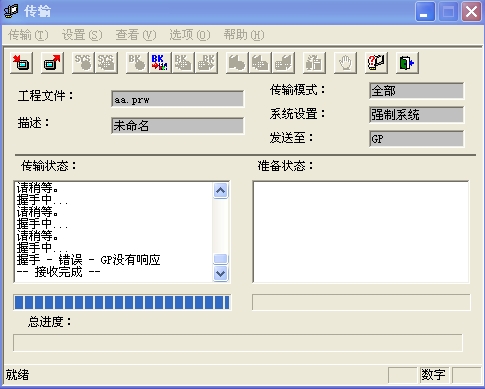Image resolution: width=485 pixels, height=389 pixels.
Task: Click the question-mark help icon in toolbar
Action: pos(376,63)
